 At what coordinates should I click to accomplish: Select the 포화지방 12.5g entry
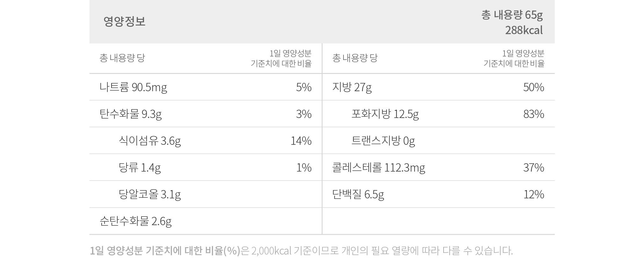[385, 114]
